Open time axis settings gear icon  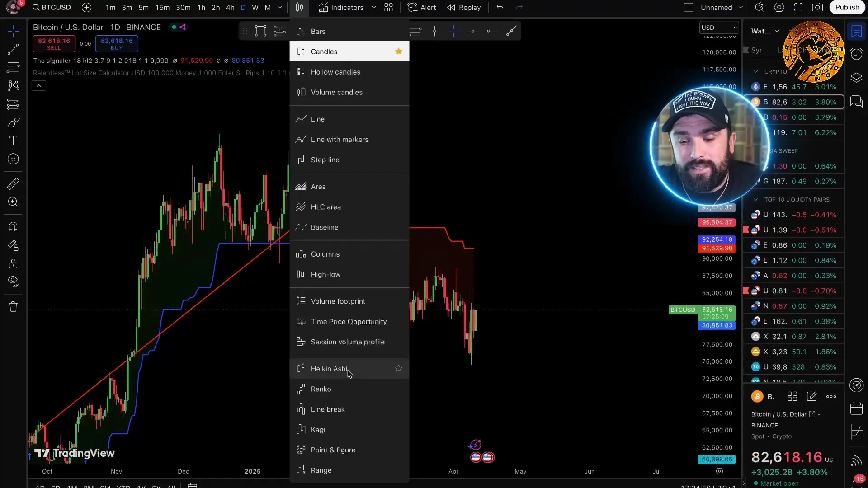point(719,471)
